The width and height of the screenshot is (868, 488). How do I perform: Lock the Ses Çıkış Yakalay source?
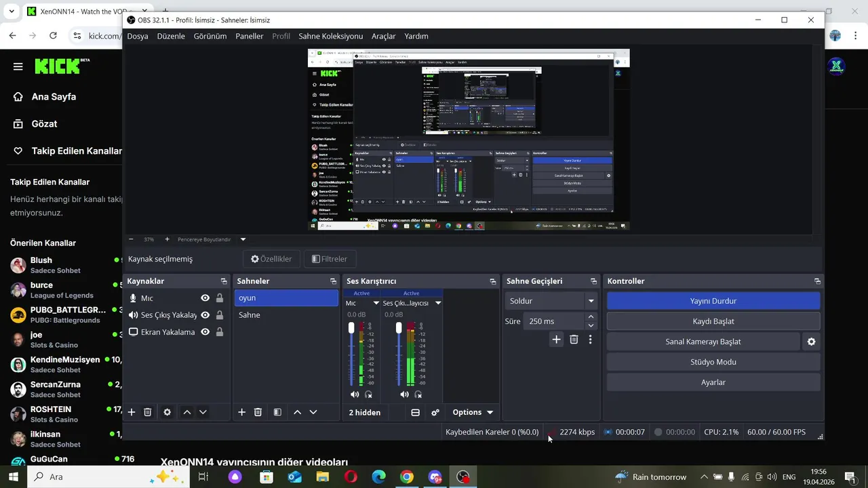(x=220, y=315)
